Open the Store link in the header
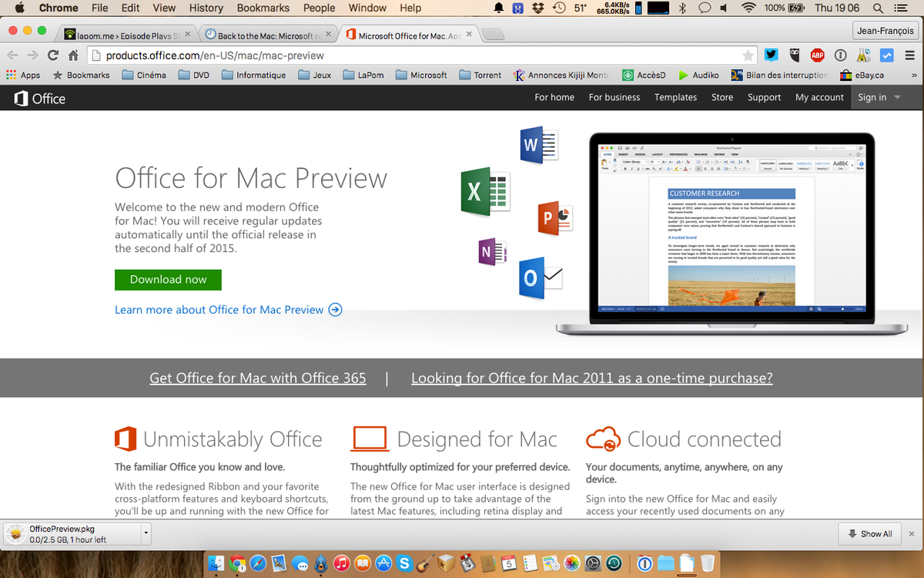924x578 pixels. pyautogui.click(x=722, y=97)
